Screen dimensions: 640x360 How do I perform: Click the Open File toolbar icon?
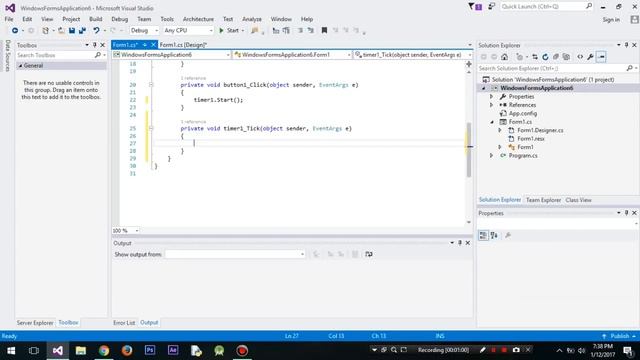(61, 31)
